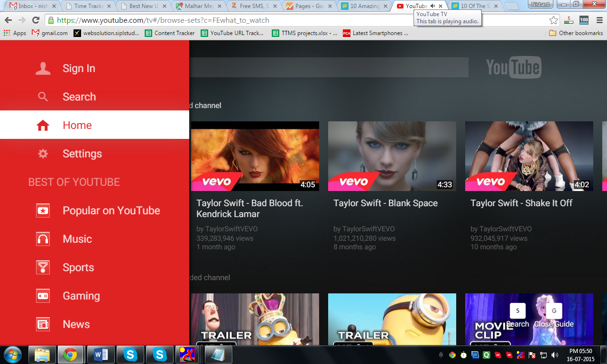Open the Sports category in the guide
Screen dimensions: 607x364
(95, 267)
